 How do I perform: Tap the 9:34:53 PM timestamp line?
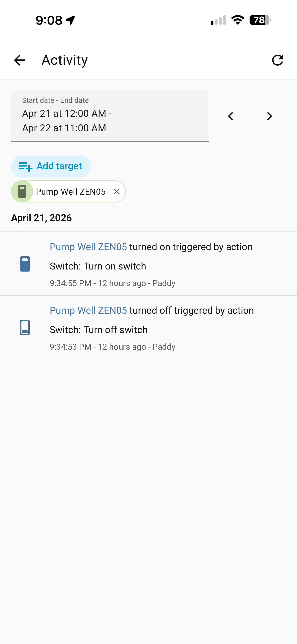[x=113, y=347]
